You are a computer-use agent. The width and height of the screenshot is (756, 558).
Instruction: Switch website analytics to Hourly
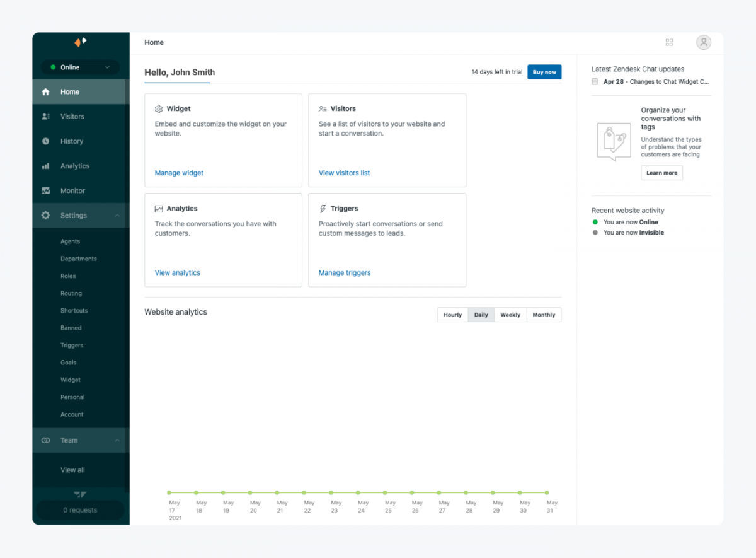click(x=452, y=315)
